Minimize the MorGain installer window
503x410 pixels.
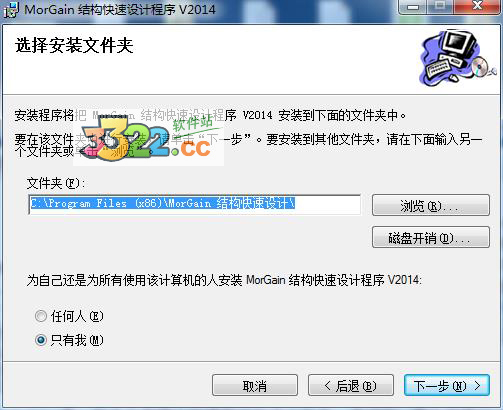[x=413, y=6]
